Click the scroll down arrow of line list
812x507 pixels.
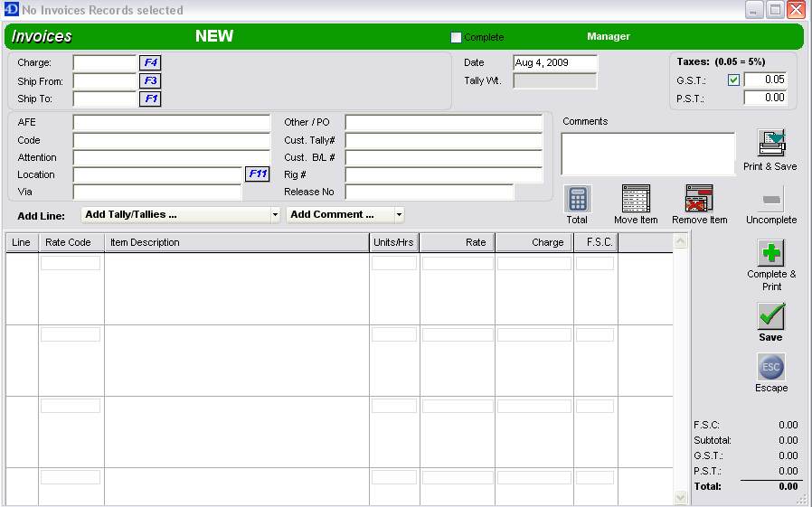tap(681, 498)
